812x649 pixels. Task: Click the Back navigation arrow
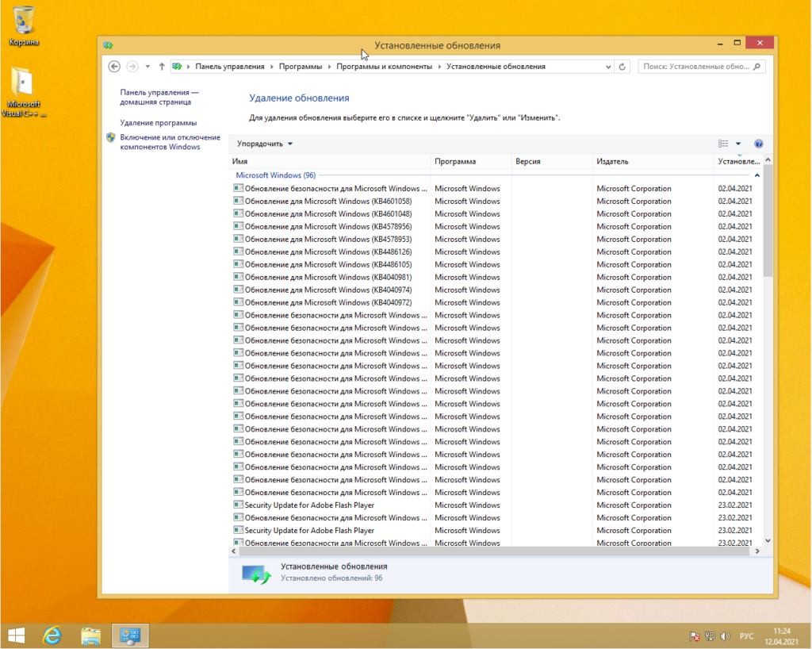click(x=114, y=67)
